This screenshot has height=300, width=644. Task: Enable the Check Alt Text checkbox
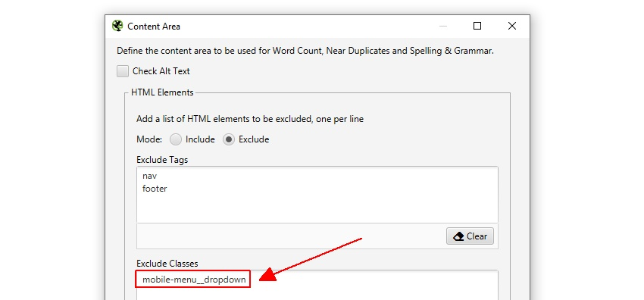[123, 71]
